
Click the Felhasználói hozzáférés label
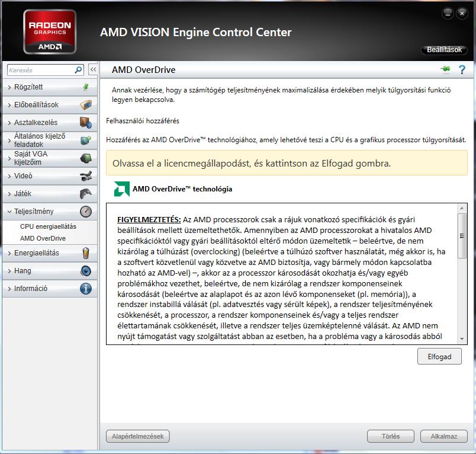(x=142, y=121)
